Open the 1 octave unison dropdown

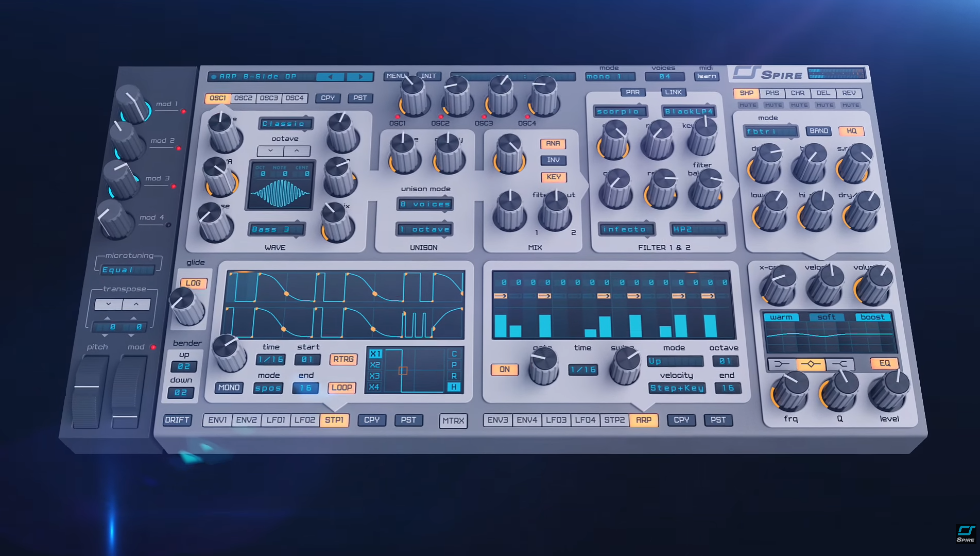click(x=424, y=229)
